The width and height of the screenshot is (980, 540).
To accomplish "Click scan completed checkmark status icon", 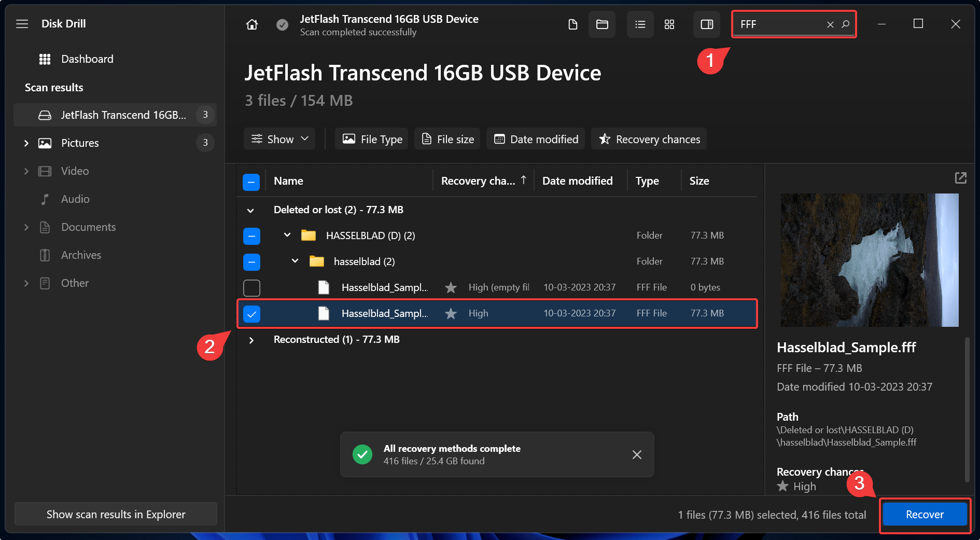I will click(x=282, y=24).
